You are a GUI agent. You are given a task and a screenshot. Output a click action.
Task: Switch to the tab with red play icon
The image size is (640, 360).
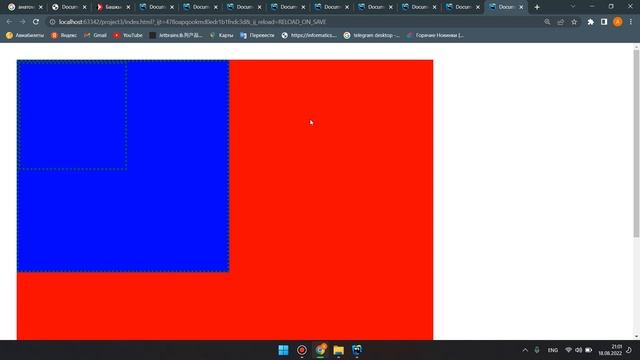(113, 7)
